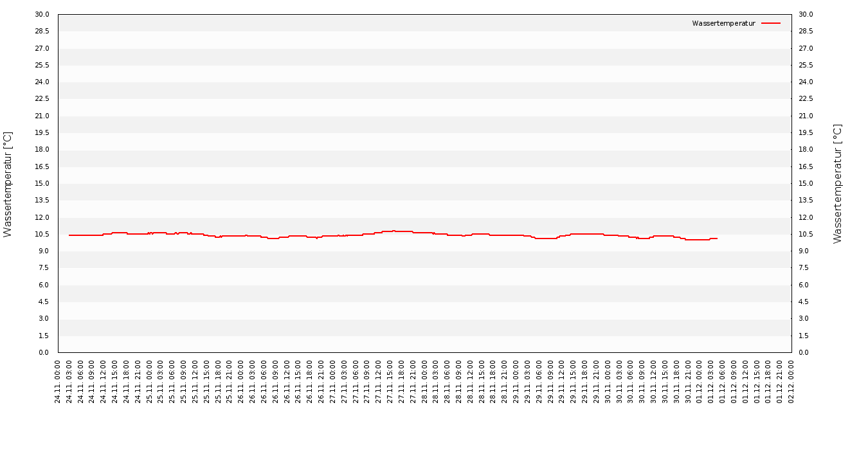Click the right Wassertemperatur [°C] axis title
This screenshot has height=450, width=868.
[x=837, y=184]
